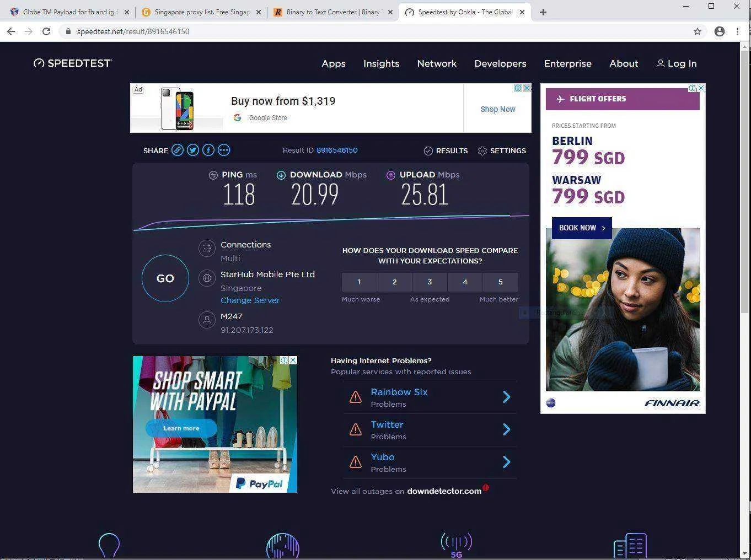Open a new browser tab

[x=543, y=12]
